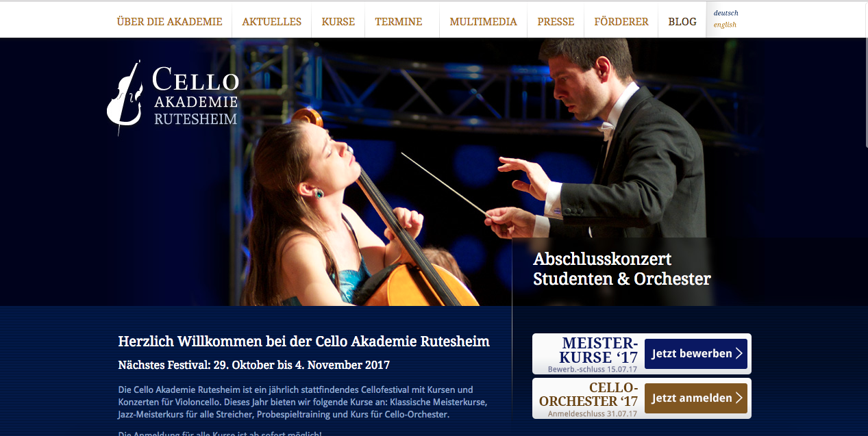Viewport: 868px width, 436px height.
Task: Click the page's vertical scrollbar
Action: (865, 218)
